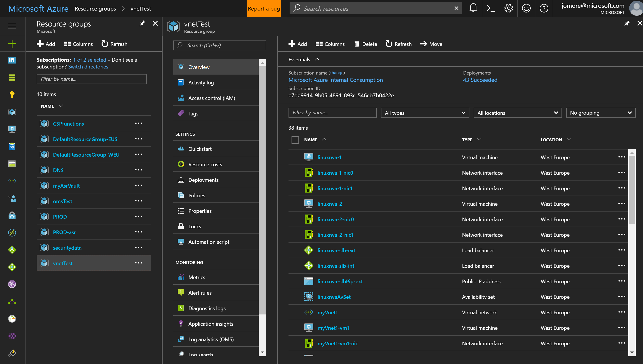Image resolution: width=643 pixels, height=364 pixels.
Task: Click the feedback smiley icon
Action: click(526, 8)
